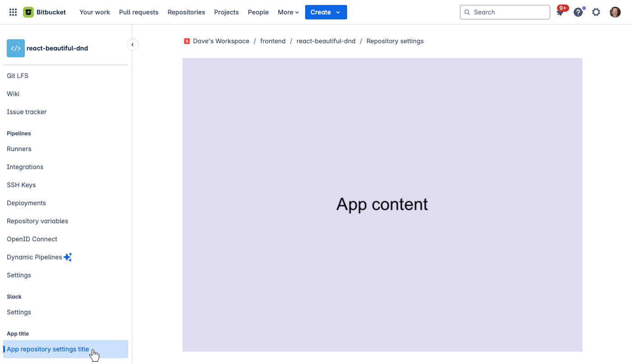Expand the More menu in top navigation
Image resolution: width=631 pixels, height=364 pixels.
pos(288,12)
